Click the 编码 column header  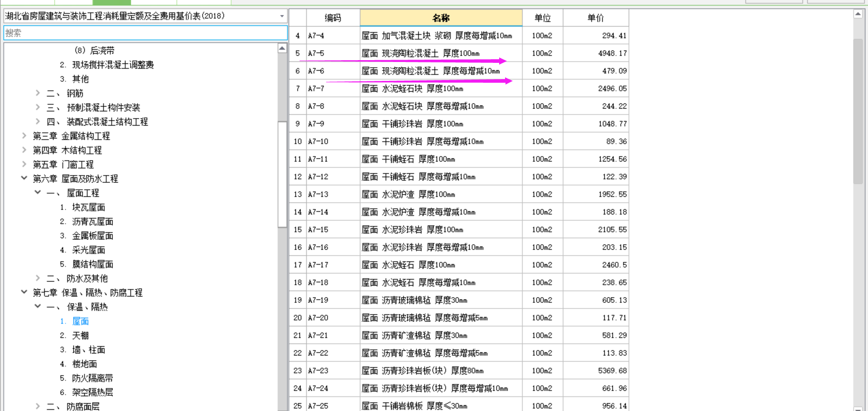333,18
